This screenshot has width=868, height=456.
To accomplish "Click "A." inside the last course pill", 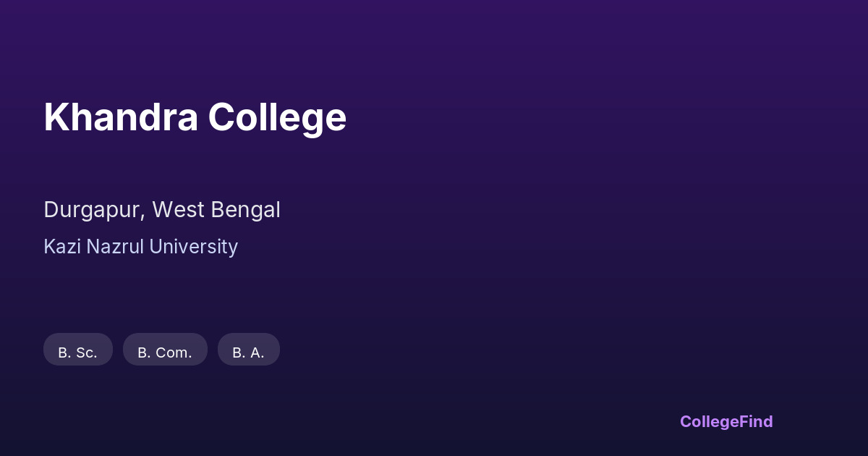I will pyautogui.click(x=257, y=352).
